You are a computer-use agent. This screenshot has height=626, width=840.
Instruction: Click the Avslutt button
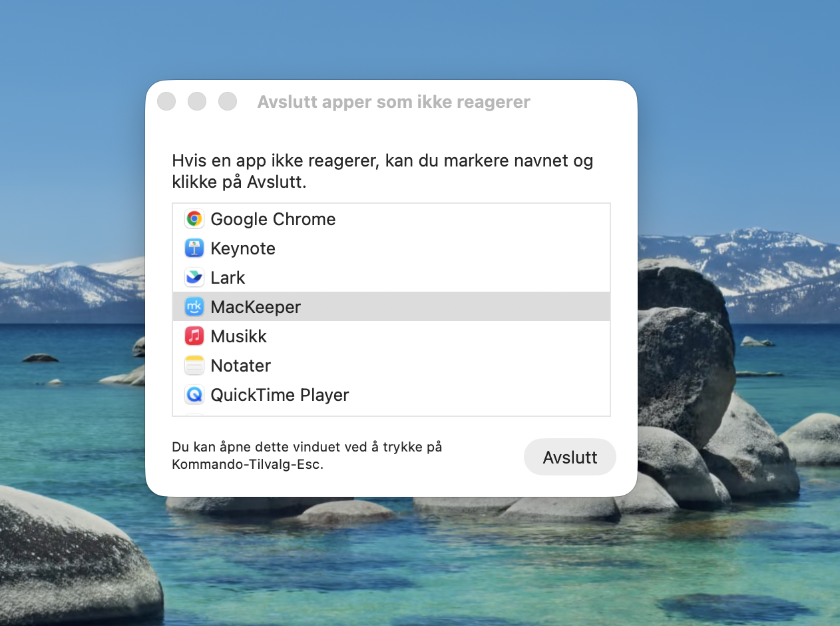[x=570, y=458]
